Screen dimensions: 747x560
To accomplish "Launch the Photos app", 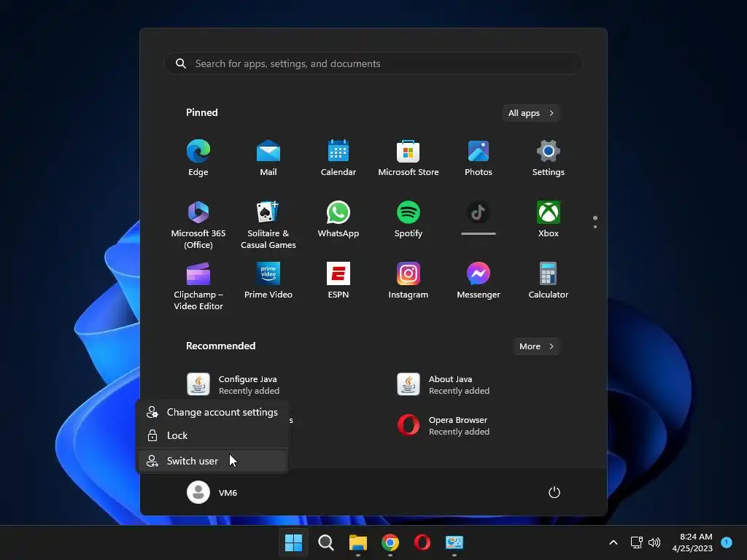I will tap(479, 157).
